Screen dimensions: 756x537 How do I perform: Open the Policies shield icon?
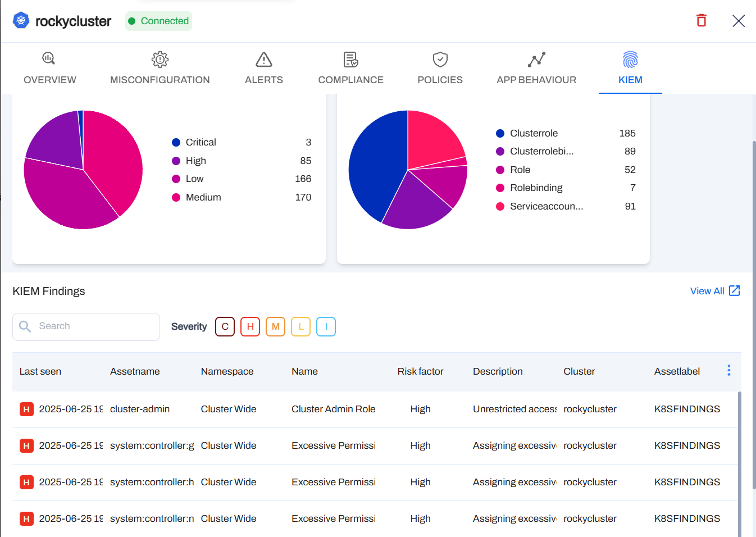coord(440,59)
